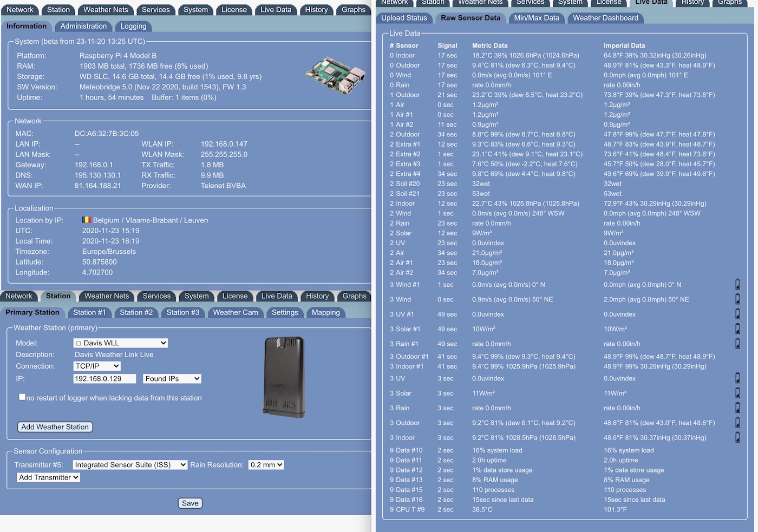Click the Save button
This screenshot has width=758, height=532.
pos(190,503)
